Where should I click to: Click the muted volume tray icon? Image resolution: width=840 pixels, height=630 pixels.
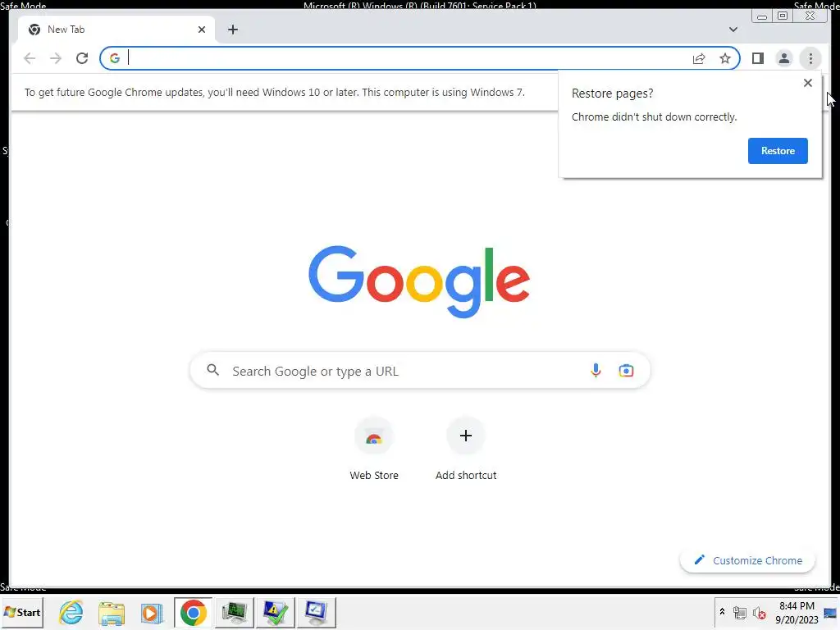759,612
